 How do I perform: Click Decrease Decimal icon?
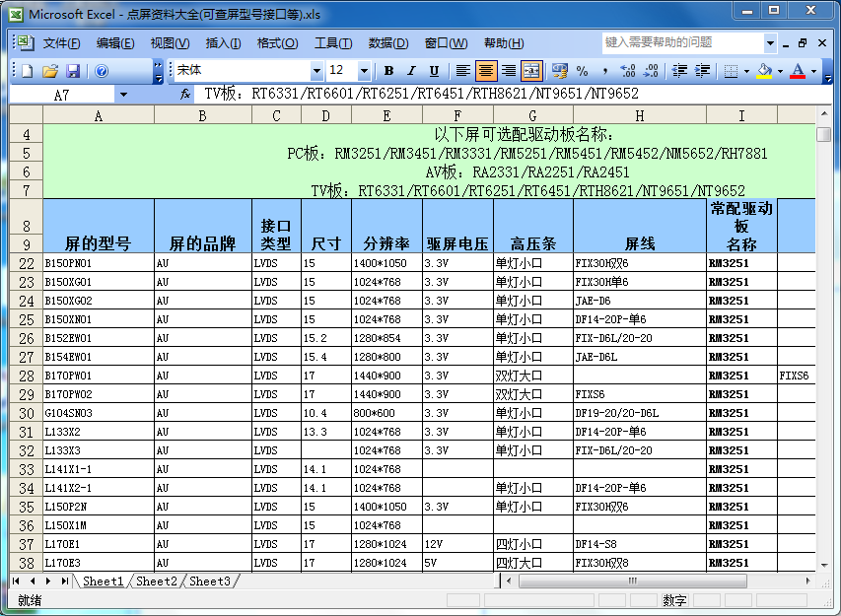point(651,71)
